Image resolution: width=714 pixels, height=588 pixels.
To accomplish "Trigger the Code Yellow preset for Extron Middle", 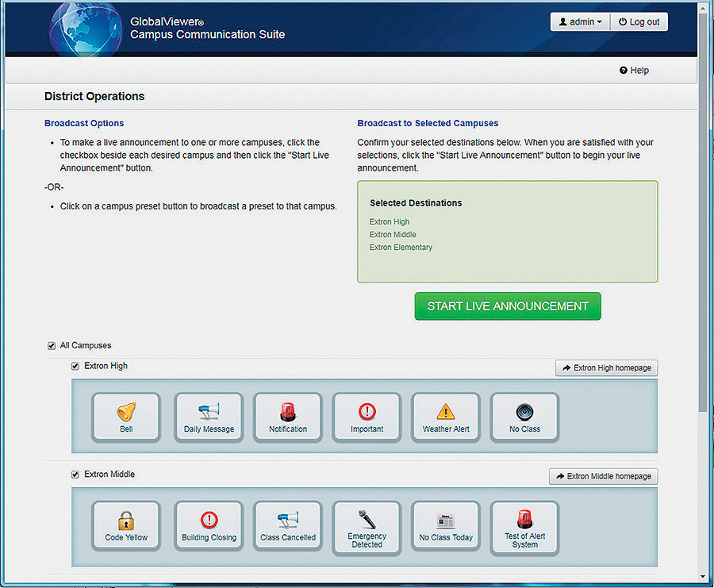I will (x=126, y=525).
